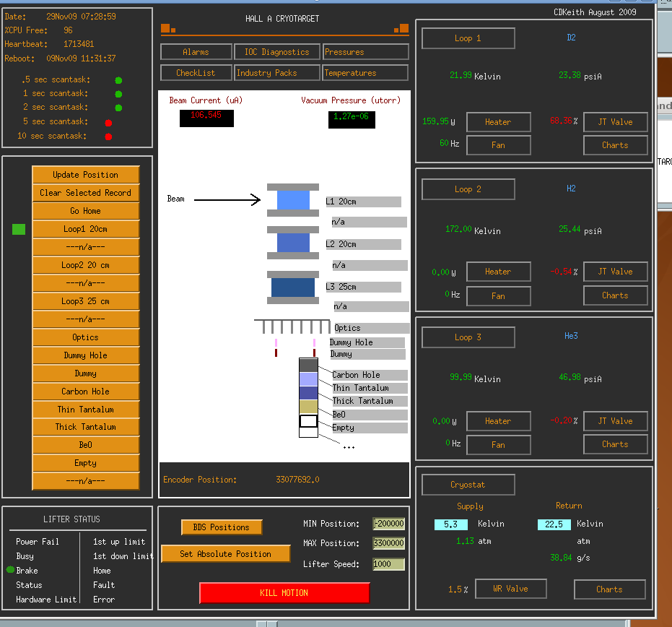Click the .5 sec scantask status light
The width and height of the screenshot is (672, 627).
(118, 80)
